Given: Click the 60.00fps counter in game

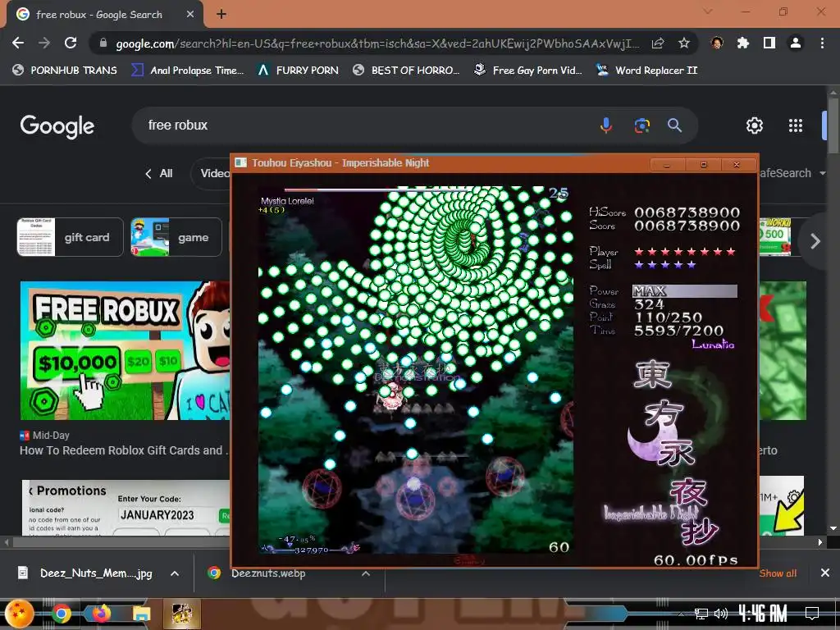Looking at the screenshot, I should pyautogui.click(x=696, y=559).
